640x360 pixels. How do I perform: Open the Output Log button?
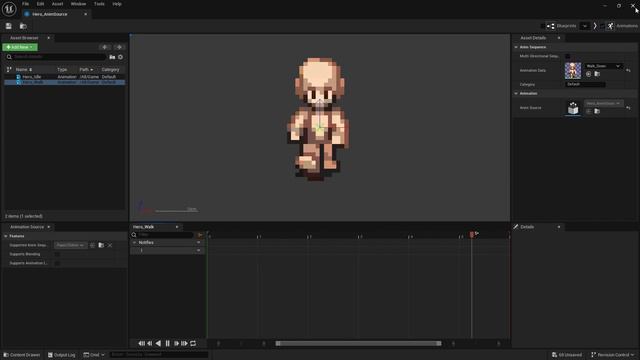click(x=62, y=355)
